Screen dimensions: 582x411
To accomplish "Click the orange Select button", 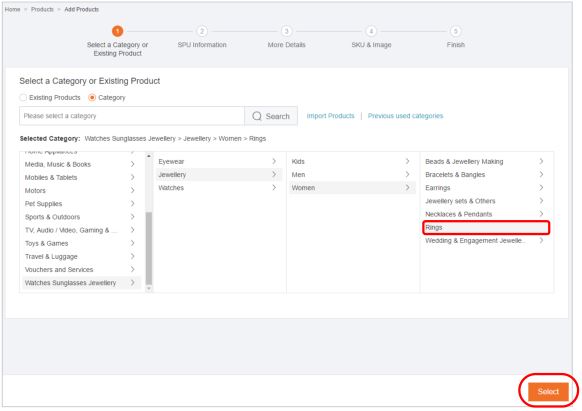I will (x=548, y=391).
